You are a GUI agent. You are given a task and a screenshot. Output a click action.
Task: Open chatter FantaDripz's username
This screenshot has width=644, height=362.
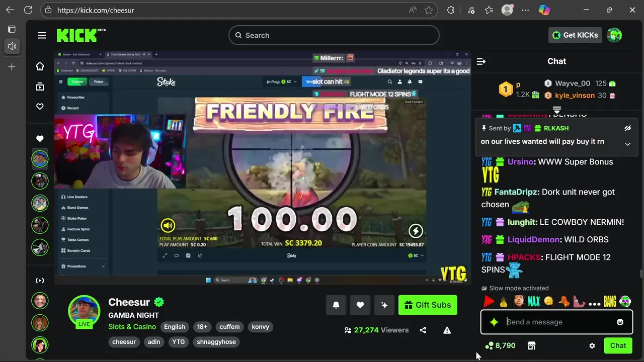tap(517, 192)
